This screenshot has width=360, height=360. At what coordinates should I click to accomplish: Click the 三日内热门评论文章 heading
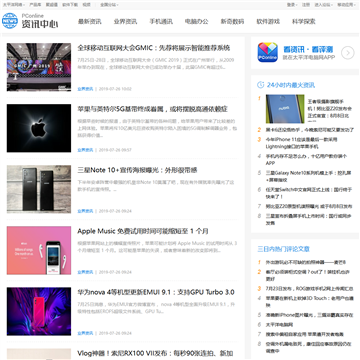pos(284,249)
